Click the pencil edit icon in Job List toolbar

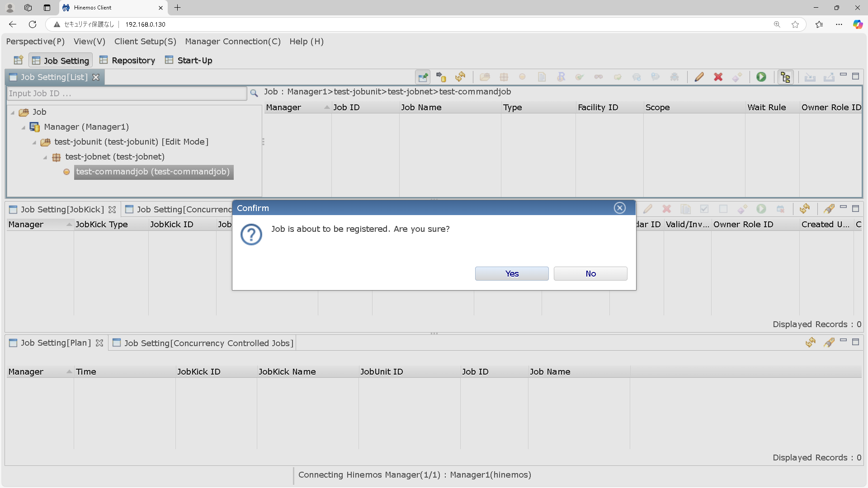tap(699, 77)
